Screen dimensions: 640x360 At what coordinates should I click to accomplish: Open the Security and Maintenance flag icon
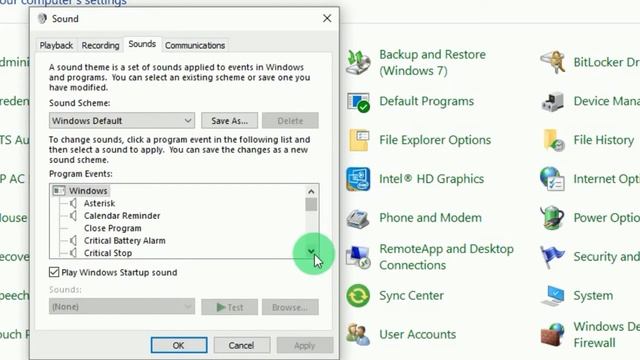tap(553, 257)
